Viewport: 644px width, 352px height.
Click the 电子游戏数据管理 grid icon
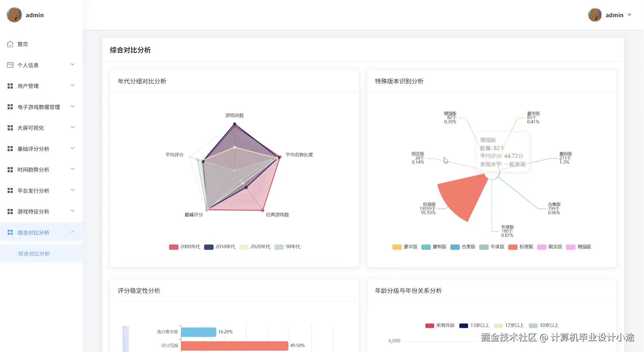[x=10, y=107]
